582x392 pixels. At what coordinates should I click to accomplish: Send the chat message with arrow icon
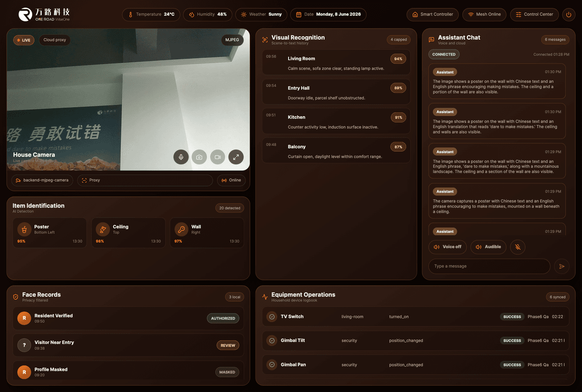pyautogui.click(x=562, y=266)
